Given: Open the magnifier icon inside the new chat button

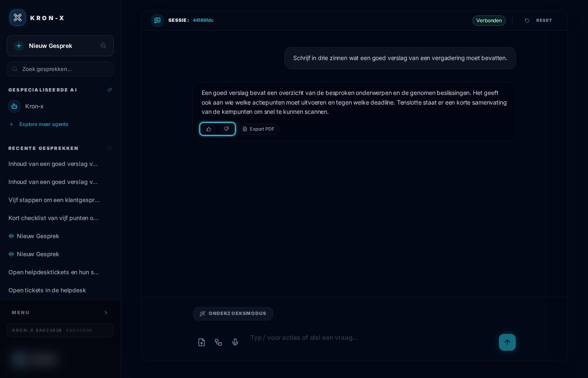Looking at the screenshot, I should click(x=103, y=46).
